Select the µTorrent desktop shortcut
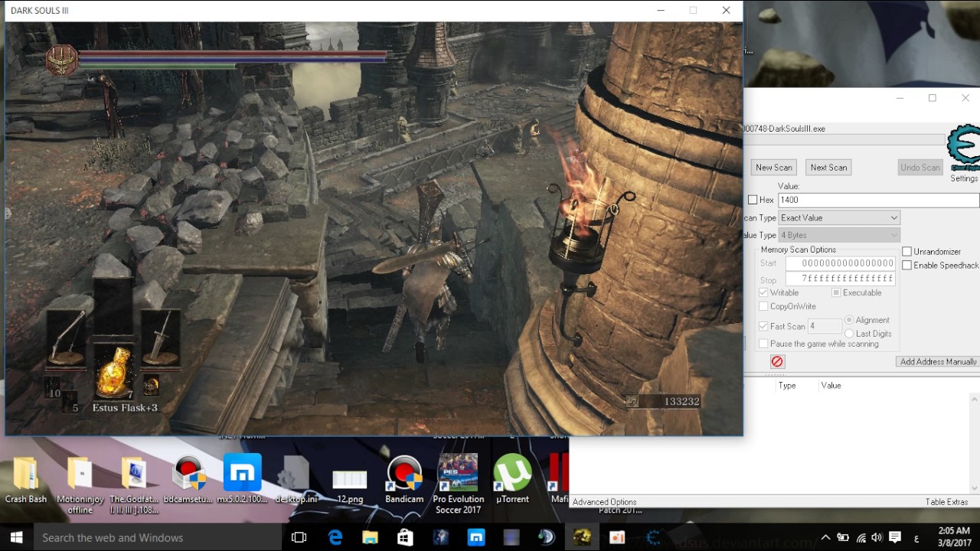 tap(512, 480)
